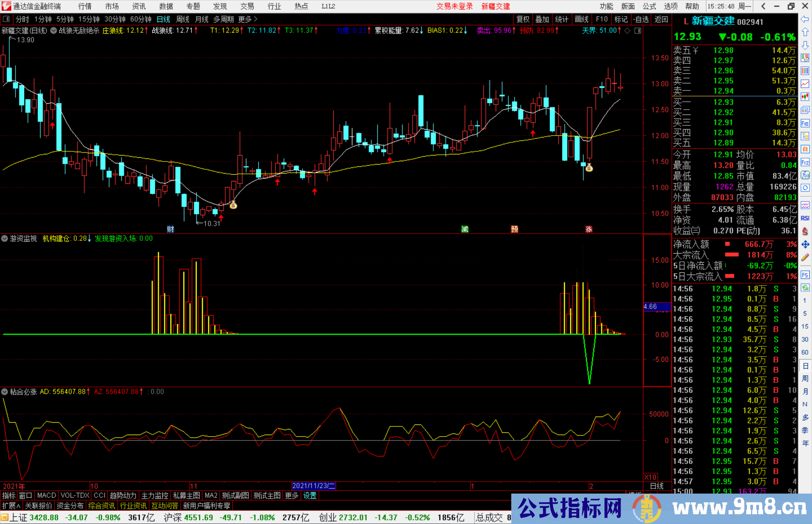
Task: Toggle the 粘合必涨 indicator panel circle button
Action: click(x=5, y=392)
